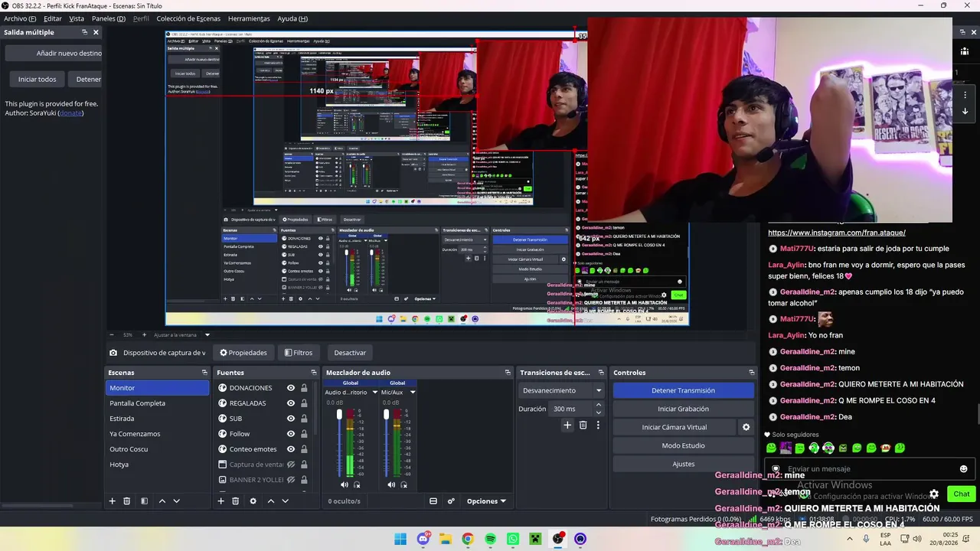Mute the Mic/Aux channel speaker icon

coord(391,484)
